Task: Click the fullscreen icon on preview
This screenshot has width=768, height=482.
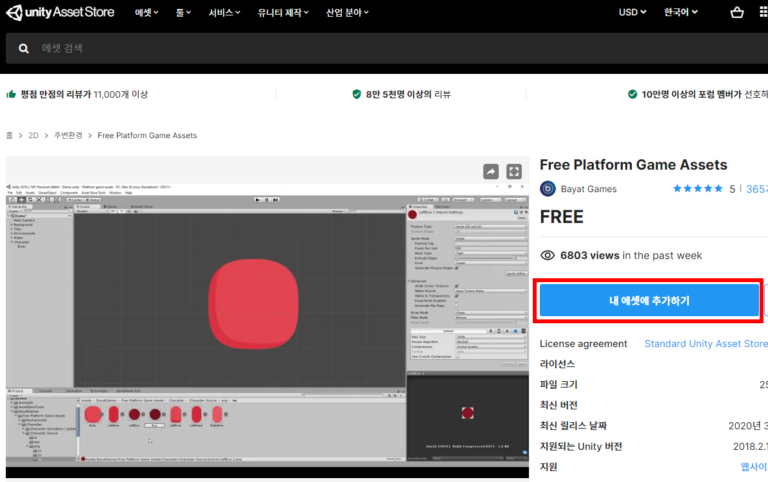Action: 514,171
